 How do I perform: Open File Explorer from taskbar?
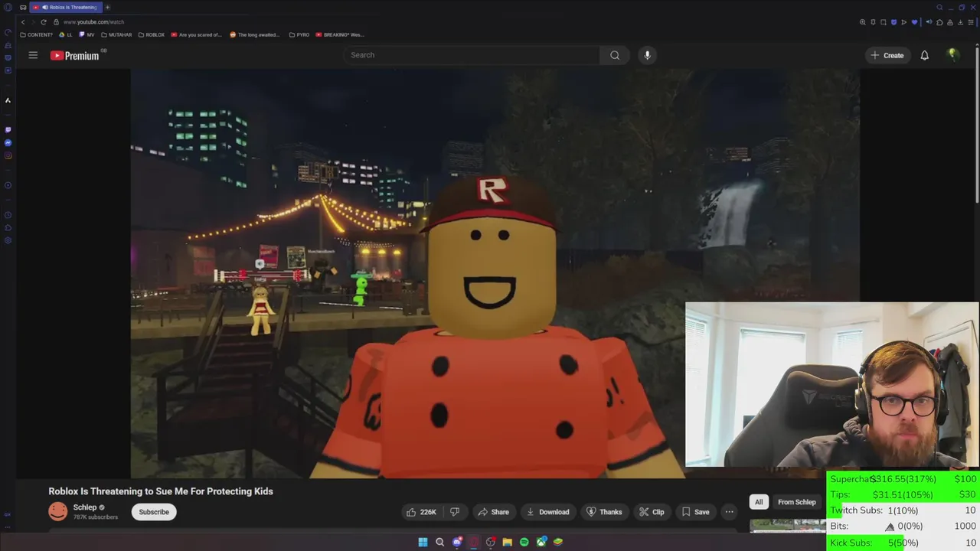tap(507, 542)
